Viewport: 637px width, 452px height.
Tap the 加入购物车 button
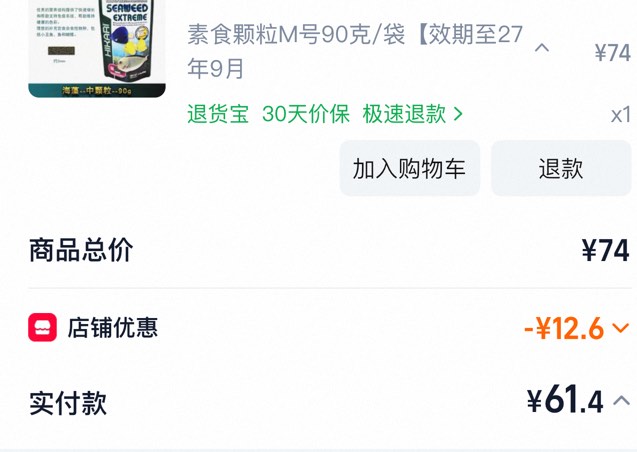click(410, 168)
